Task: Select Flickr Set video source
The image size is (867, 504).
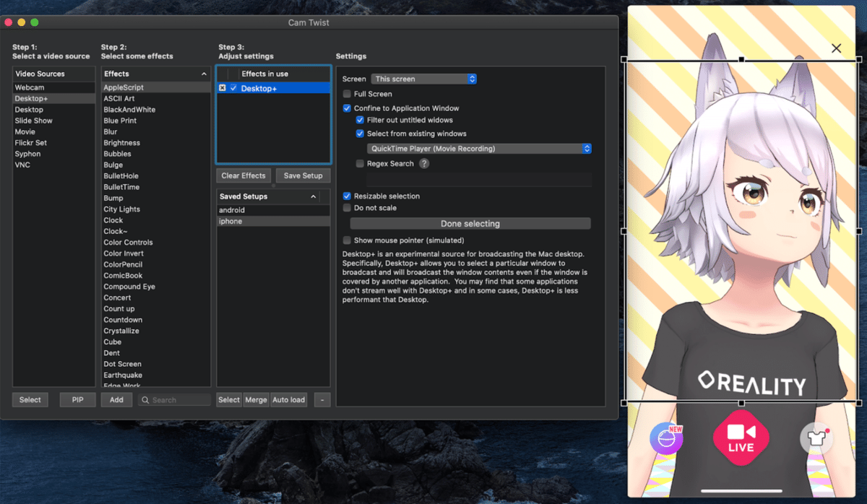Action: [53, 143]
